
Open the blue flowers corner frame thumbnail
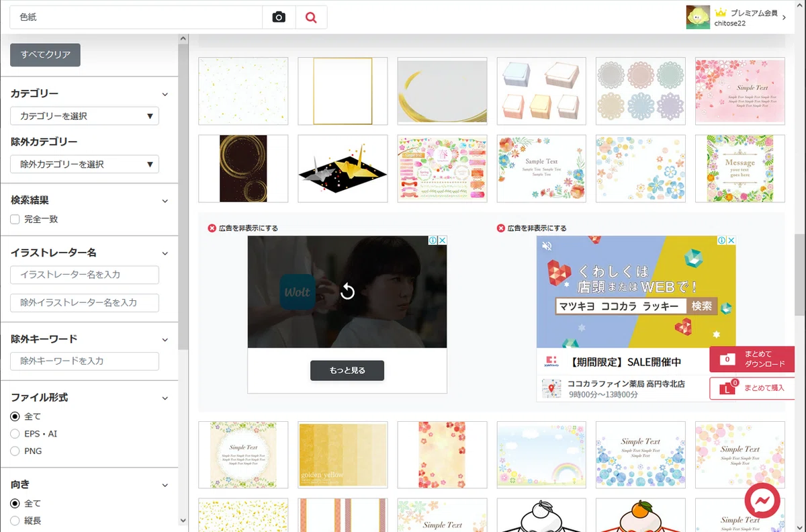[x=641, y=169]
